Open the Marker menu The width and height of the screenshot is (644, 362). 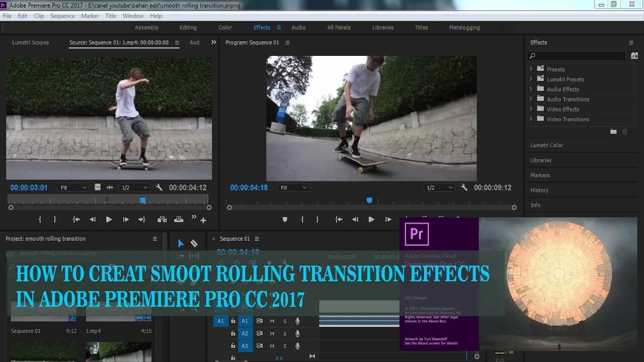click(x=90, y=16)
